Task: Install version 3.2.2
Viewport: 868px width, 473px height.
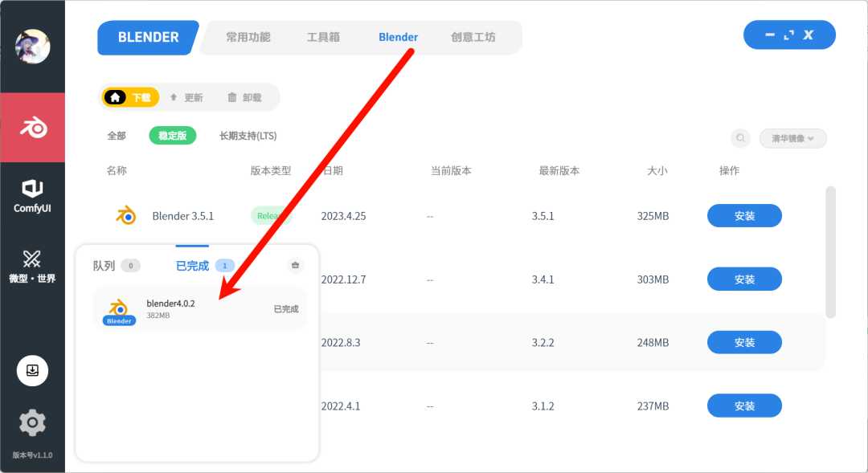Action: tap(744, 342)
